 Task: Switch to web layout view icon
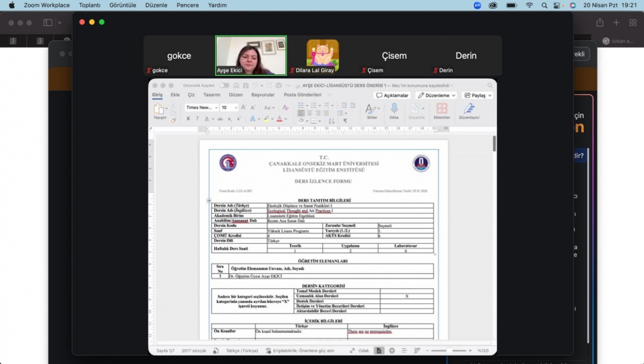pos(392,350)
